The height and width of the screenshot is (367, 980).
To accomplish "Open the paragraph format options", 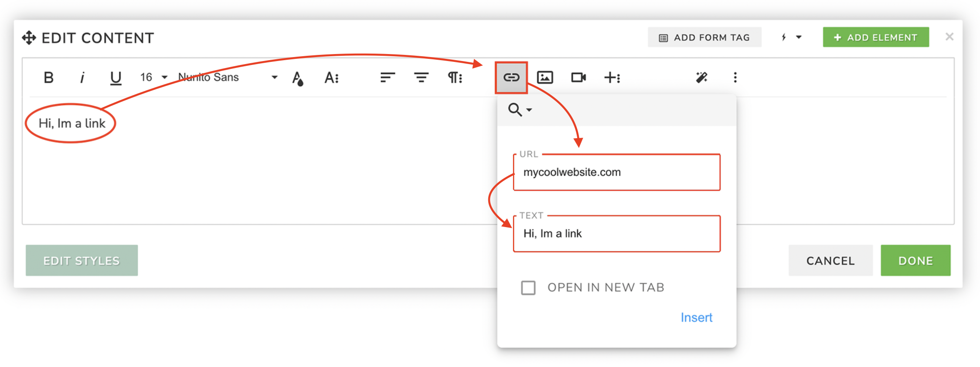I will coord(455,78).
